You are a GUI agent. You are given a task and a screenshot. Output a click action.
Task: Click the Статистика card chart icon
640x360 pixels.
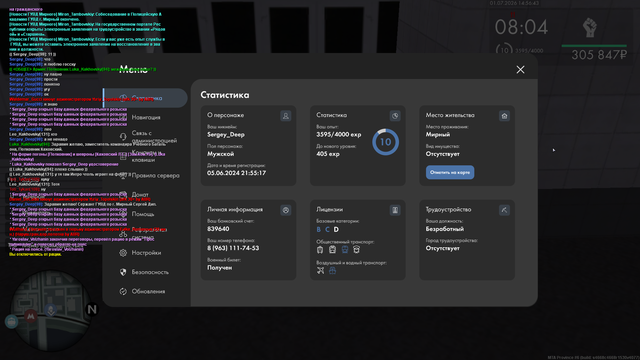[395, 116]
